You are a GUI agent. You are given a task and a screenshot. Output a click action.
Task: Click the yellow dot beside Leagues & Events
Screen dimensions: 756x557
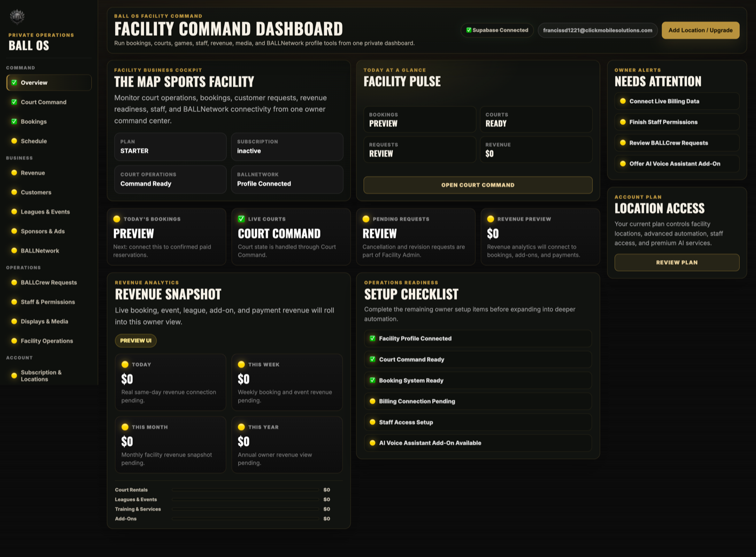tap(14, 212)
